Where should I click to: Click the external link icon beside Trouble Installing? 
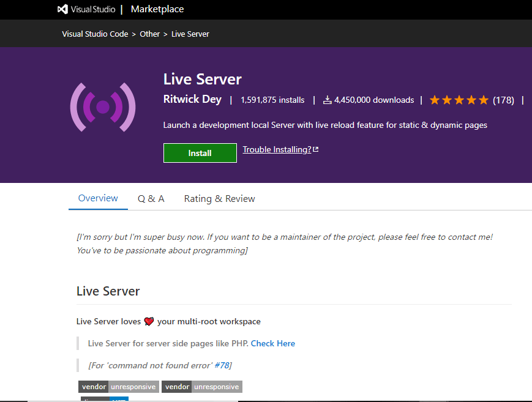pyautogui.click(x=315, y=149)
